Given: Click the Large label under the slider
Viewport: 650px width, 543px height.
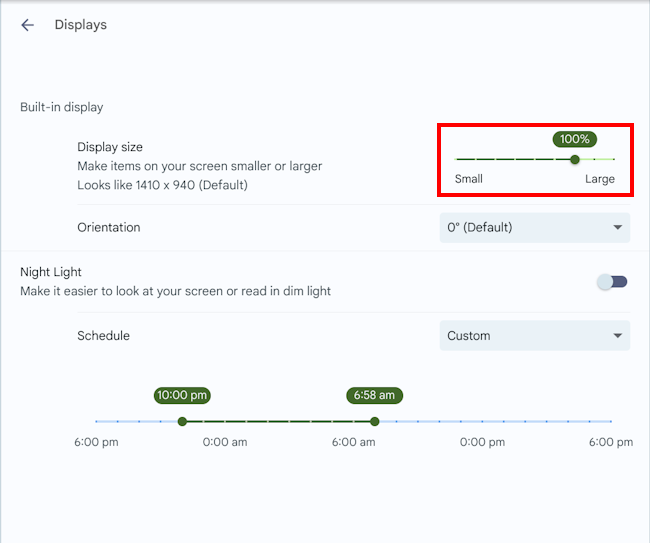Looking at the screenshot, I should coord(600,179).
